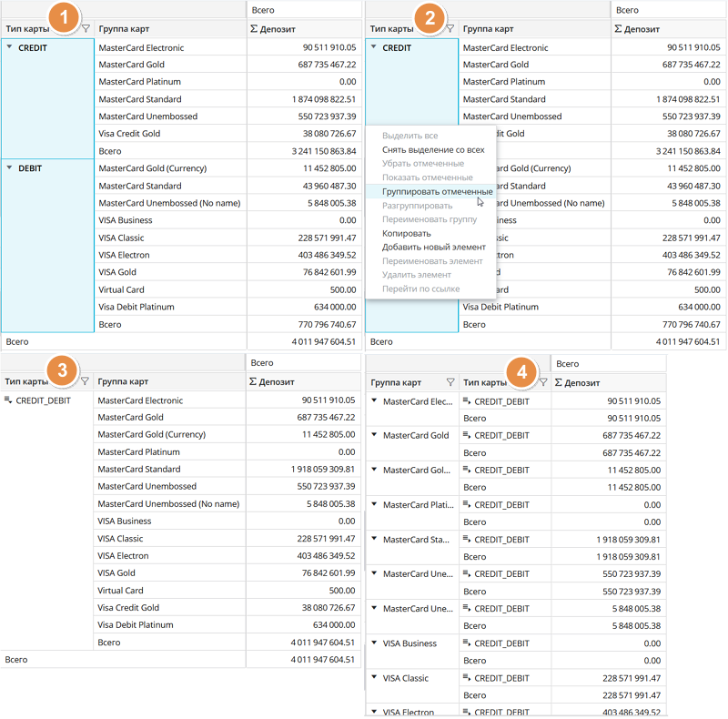Click the Σ Депозит header in panel 3
728x719 pixels.
(273, 382)
